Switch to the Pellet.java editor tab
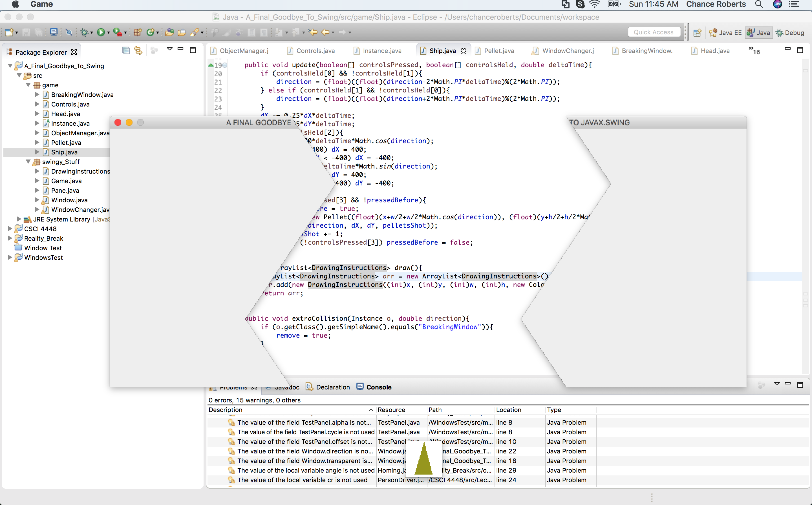Screen dimensions: 812x505 [x=498, y=51]
